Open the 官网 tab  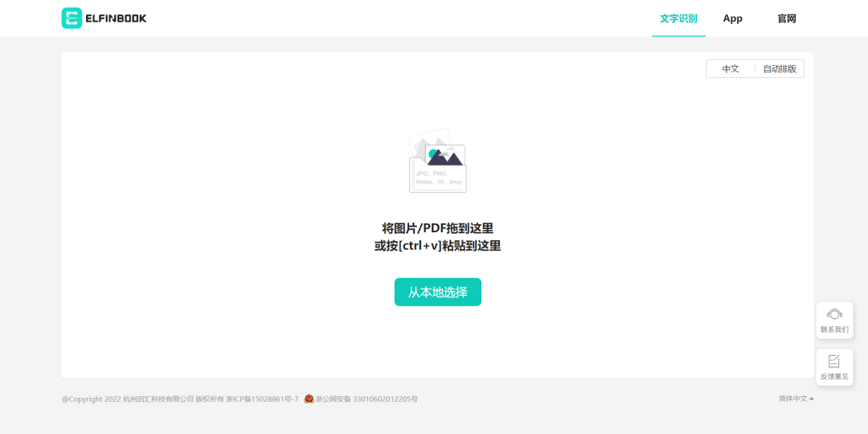point(787,18)
